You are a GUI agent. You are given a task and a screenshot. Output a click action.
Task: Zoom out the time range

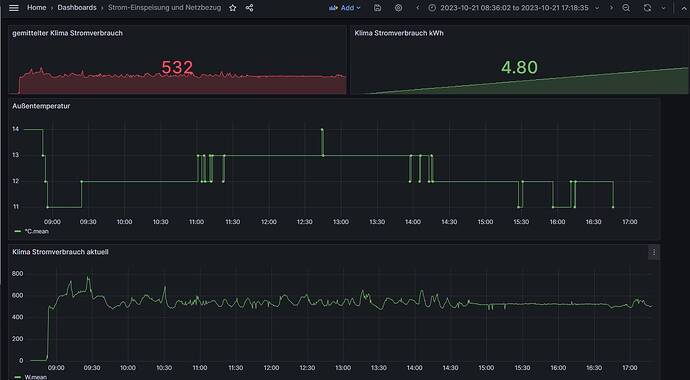click(626, 8)
